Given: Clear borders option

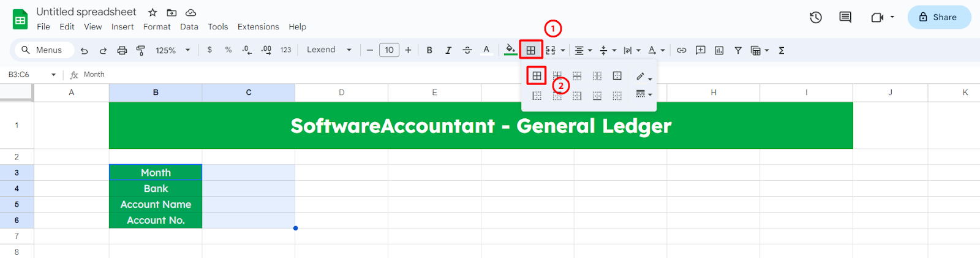Looking at the screenshot, I should (617, 96).
